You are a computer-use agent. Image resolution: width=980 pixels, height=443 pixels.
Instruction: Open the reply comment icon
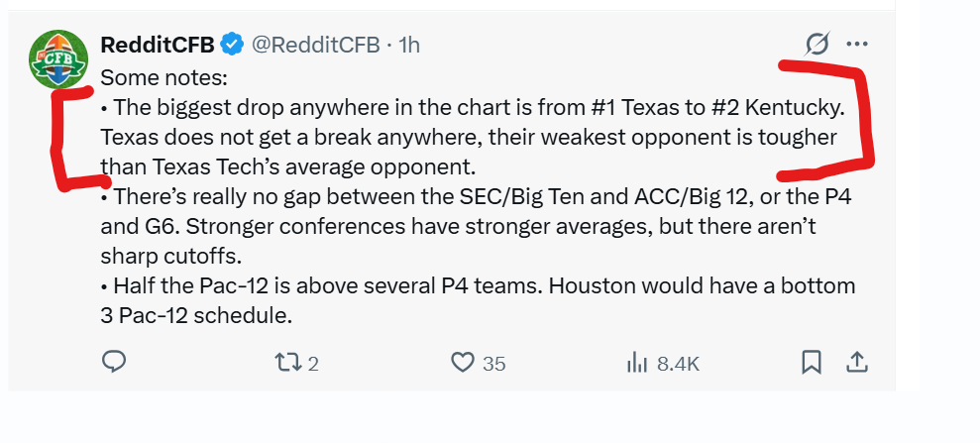pos(114,362)
